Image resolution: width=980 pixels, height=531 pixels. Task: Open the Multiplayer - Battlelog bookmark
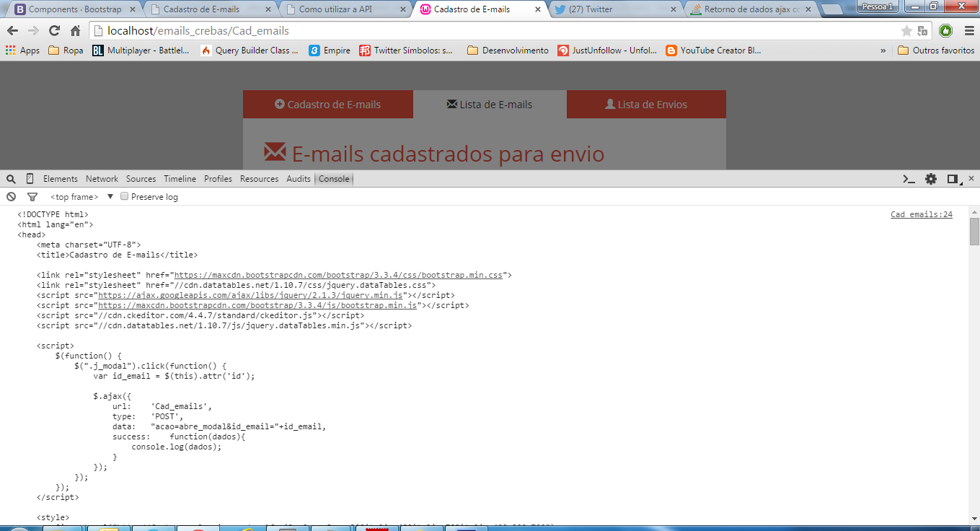click(x=141, y=51)
